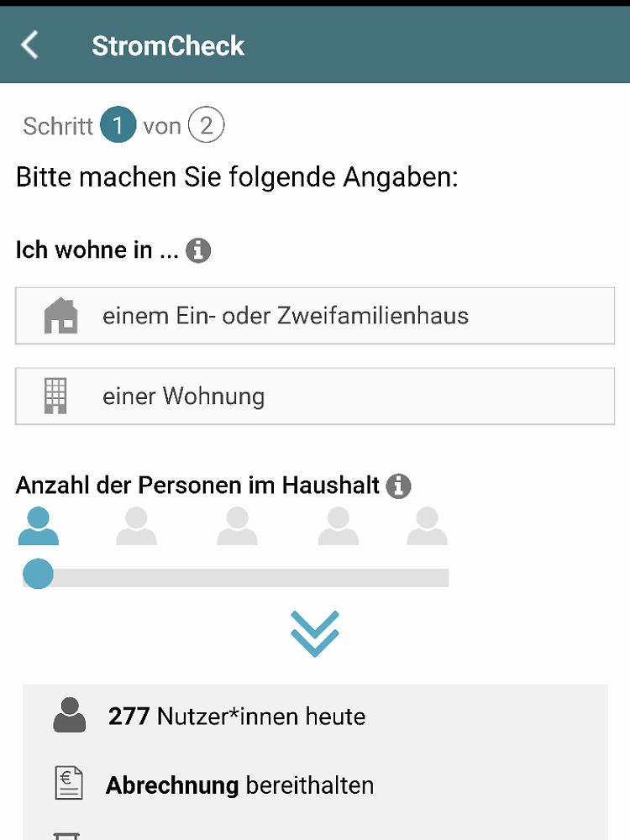Click the middle of persons slider track
Screen dimensions: 630x840
point(236,578)
